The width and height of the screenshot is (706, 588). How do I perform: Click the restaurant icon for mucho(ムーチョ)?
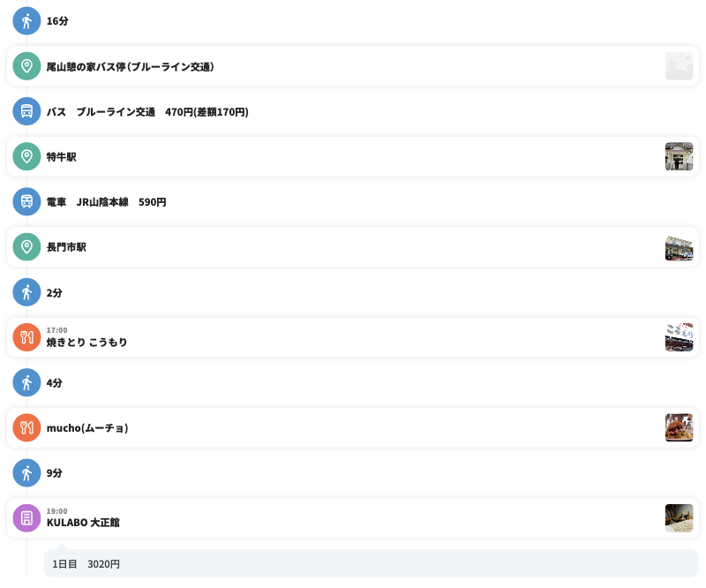pos(26,428)
